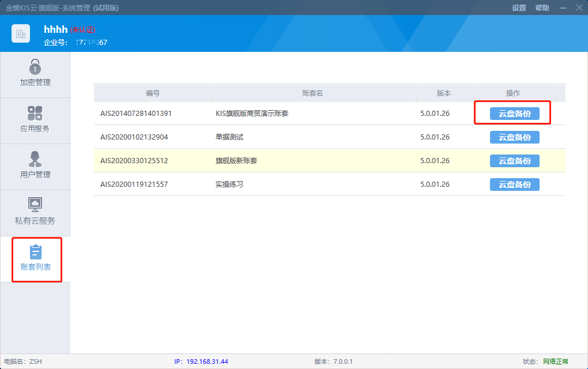
Task: Click the name 旗舰版新账套
Action: click(236, 160)
